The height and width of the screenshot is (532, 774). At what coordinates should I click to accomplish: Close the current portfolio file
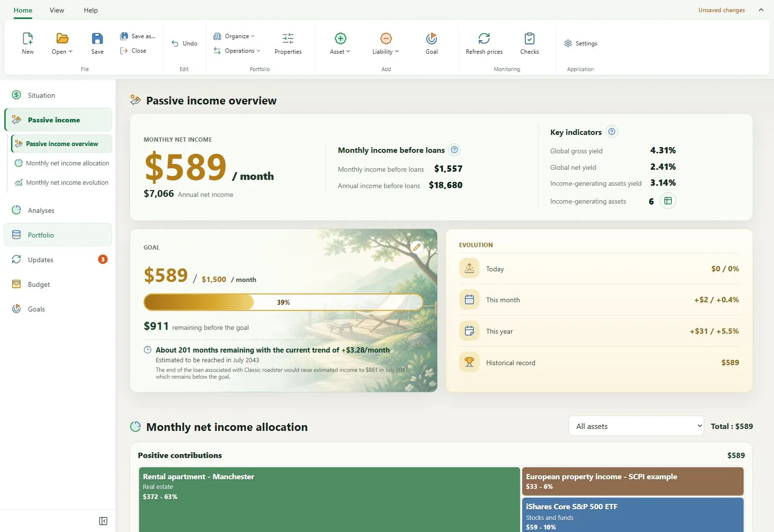click(x=133, y=51)
